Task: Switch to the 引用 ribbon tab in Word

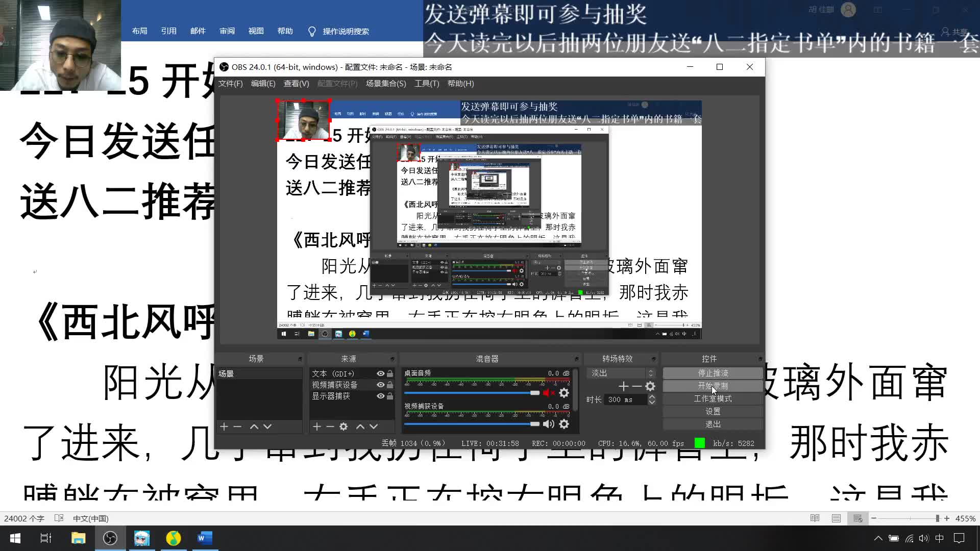Action: 169,31
